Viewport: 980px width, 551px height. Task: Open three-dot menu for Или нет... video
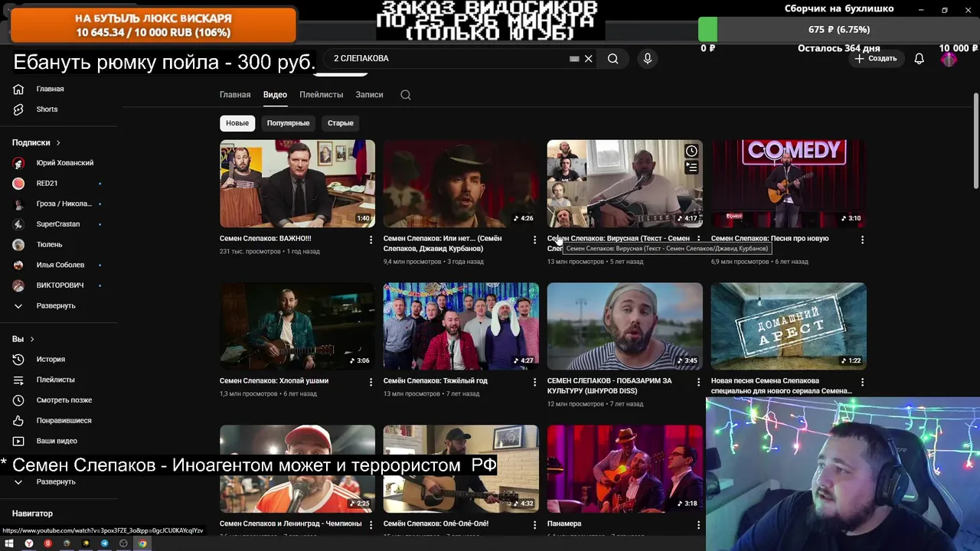(534, 240)
